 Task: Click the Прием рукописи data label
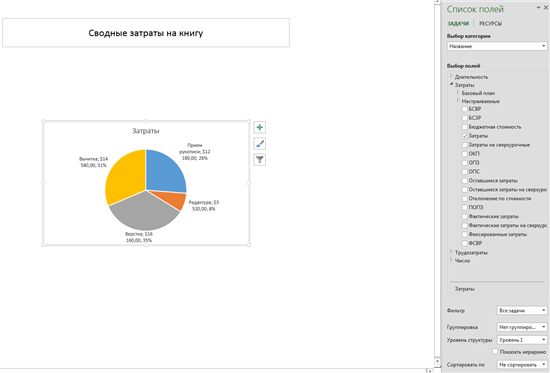point(195,152)
